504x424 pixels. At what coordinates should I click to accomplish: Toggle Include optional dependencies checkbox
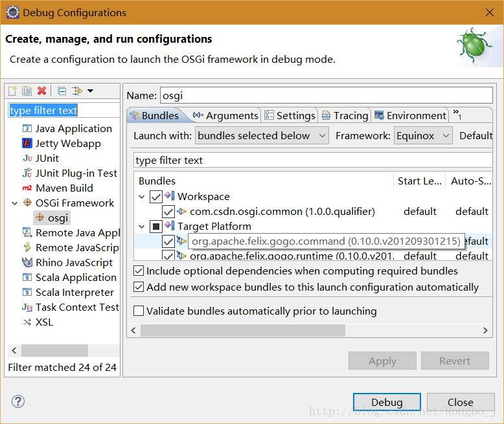[x=139, y=271]
